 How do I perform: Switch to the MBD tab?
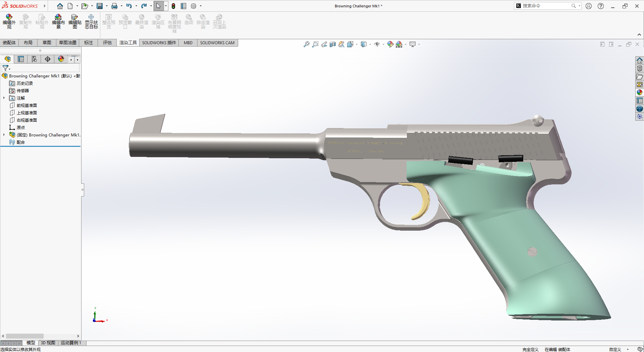coord(188,43)
